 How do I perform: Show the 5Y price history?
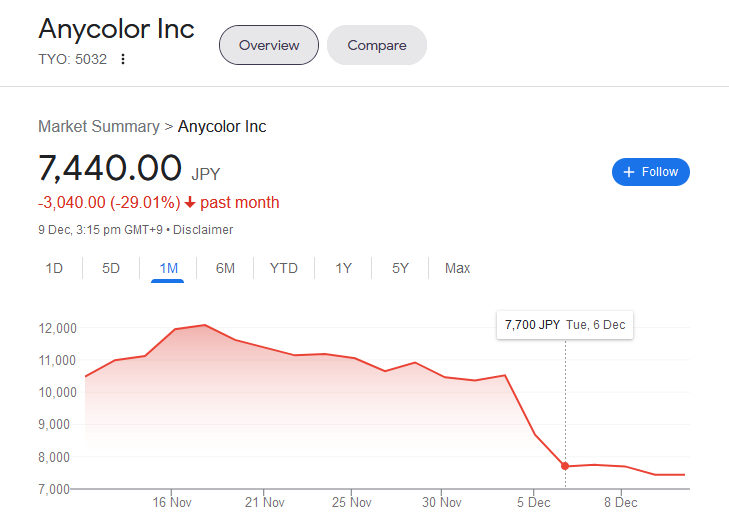tap(400, 268)
